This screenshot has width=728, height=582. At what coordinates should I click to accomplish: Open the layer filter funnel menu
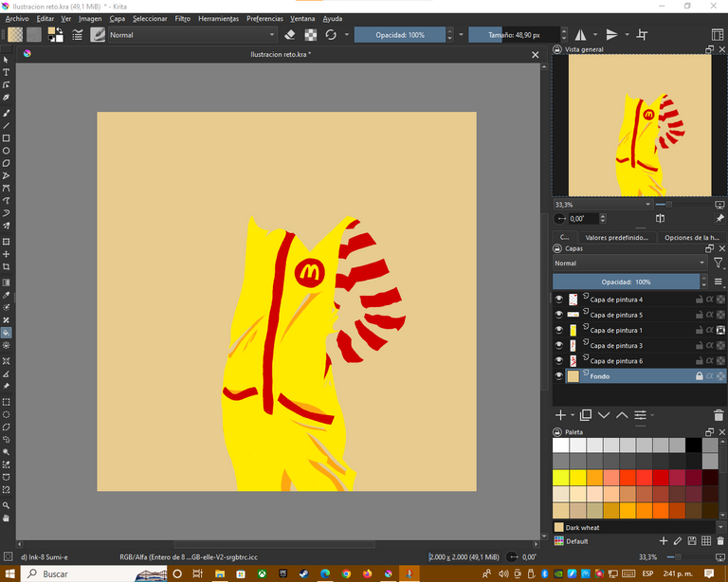tap(719, 264)
